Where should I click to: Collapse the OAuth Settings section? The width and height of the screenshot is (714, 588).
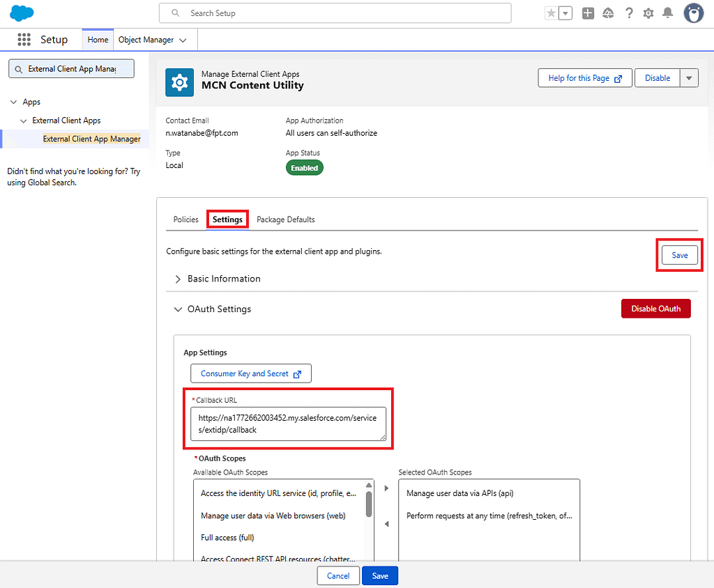click(178, 309)
